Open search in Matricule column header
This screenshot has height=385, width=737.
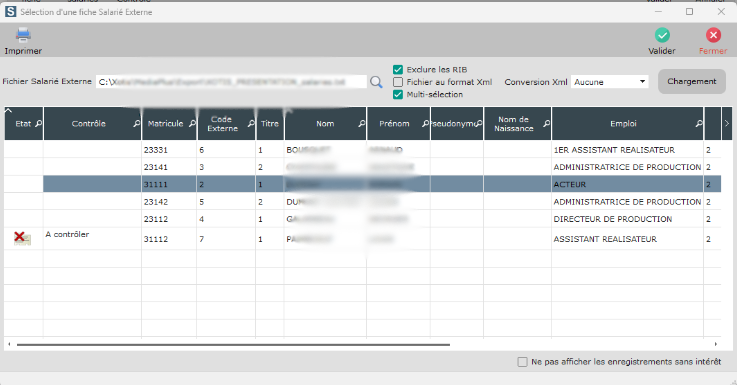click(x=192, y=124)
